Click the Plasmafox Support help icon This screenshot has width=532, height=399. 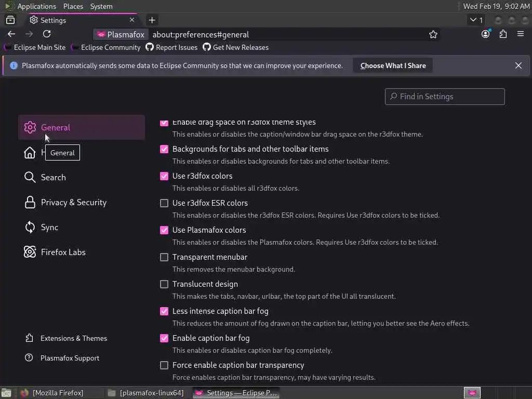29,357
